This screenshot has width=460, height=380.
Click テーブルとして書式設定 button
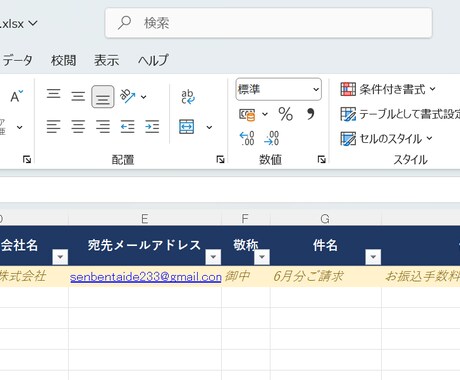(x=400, y=114)
